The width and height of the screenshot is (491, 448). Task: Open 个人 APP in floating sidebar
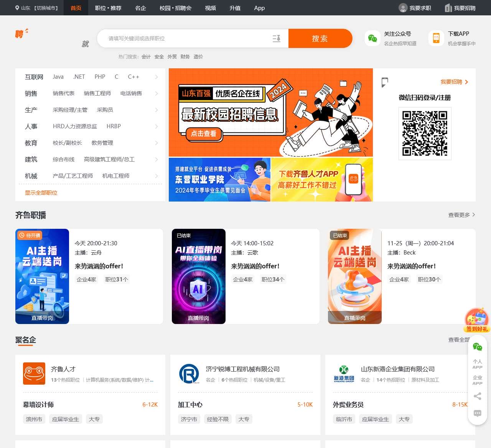(478, 364)
